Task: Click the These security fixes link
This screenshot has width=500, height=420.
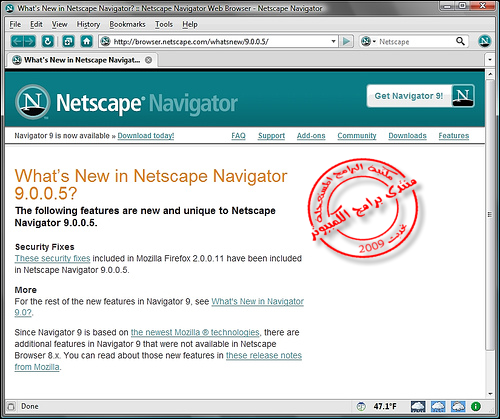Action: [x=52, y=258]
